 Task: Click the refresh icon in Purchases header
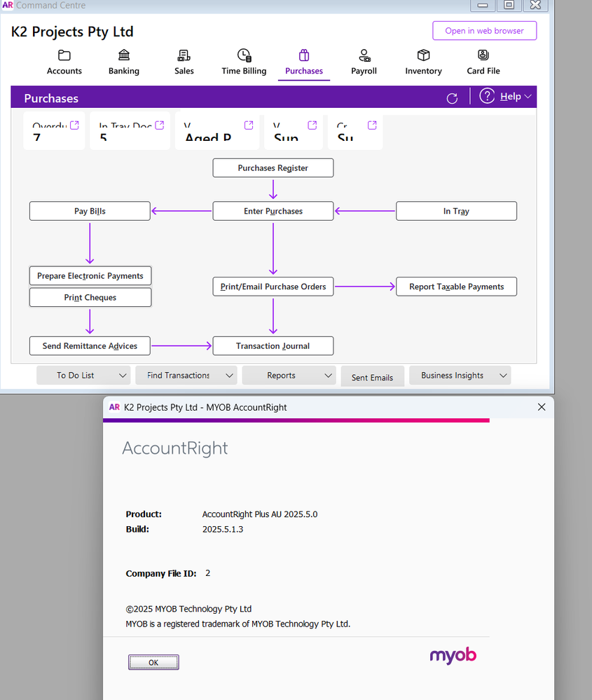(452, 98)
